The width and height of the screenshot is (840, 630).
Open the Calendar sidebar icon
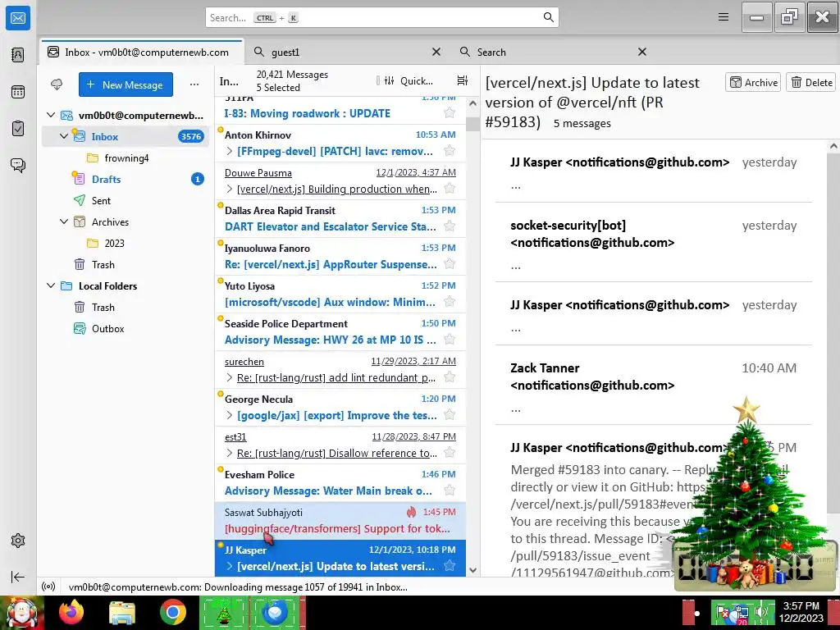coord(18,92)
